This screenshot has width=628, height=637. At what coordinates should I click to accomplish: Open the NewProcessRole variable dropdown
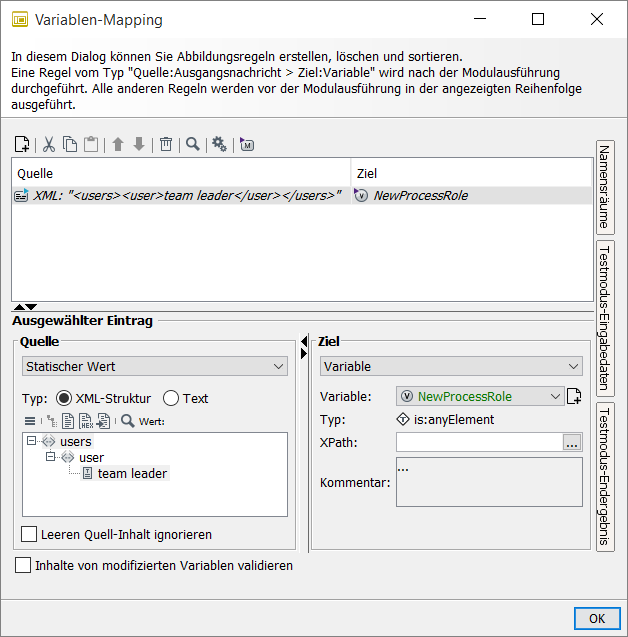481,397
